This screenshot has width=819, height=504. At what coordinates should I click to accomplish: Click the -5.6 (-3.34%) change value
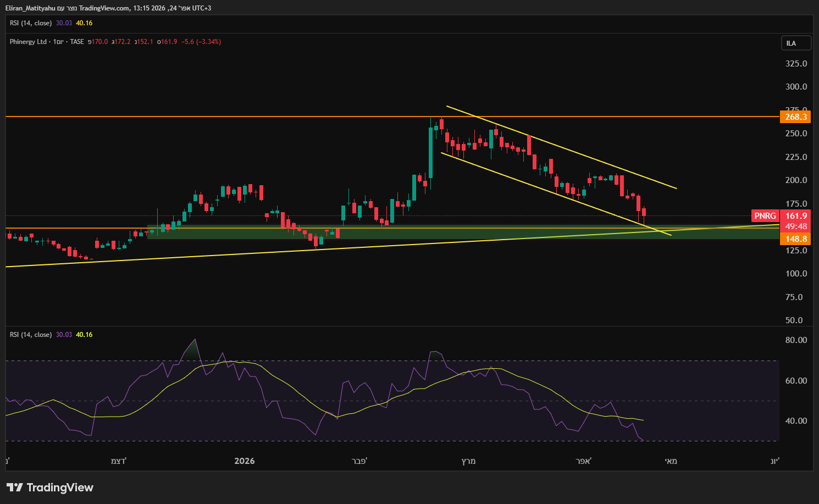click(201, 42)
